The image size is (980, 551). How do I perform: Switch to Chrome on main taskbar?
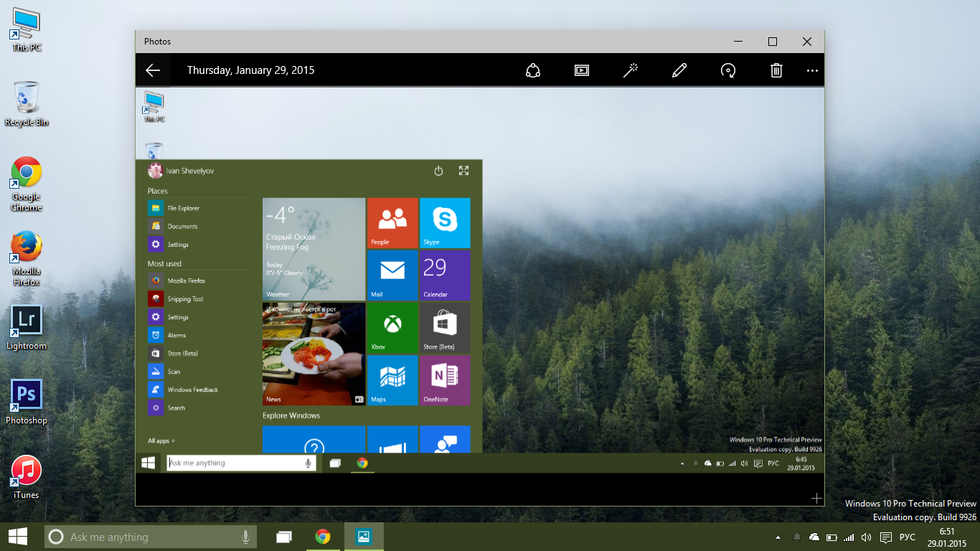pyautogui.click(x=323, y=537)
